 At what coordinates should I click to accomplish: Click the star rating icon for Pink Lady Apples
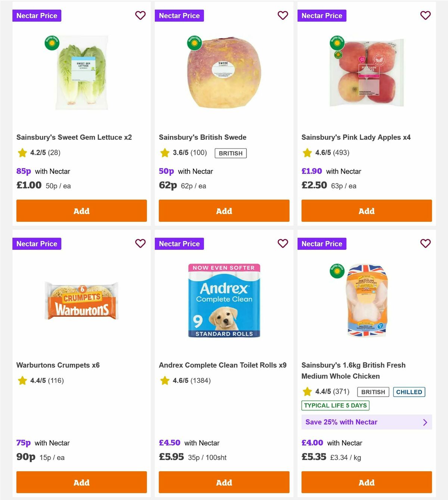[x=307, y=153]
